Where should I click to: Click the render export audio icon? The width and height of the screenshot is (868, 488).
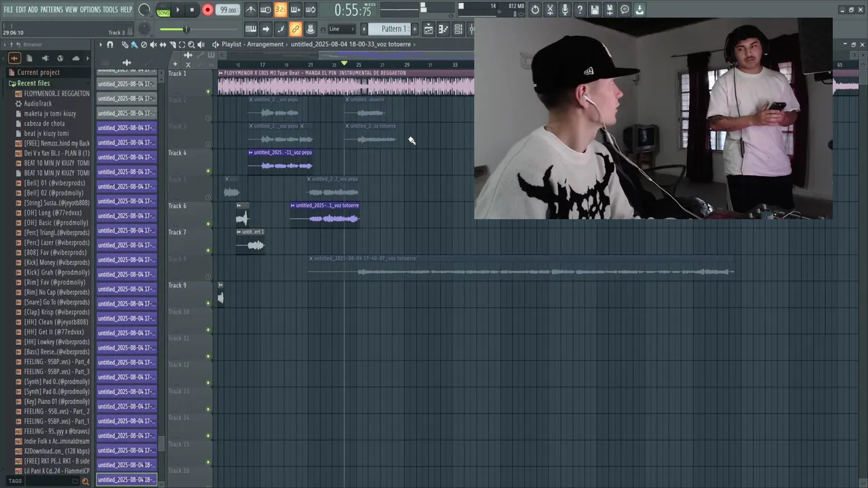point(610,9)
